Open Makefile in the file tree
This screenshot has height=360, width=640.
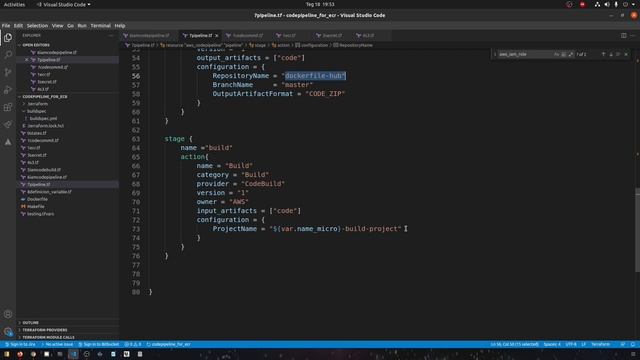pyautogui.click(x=36, y=207)
